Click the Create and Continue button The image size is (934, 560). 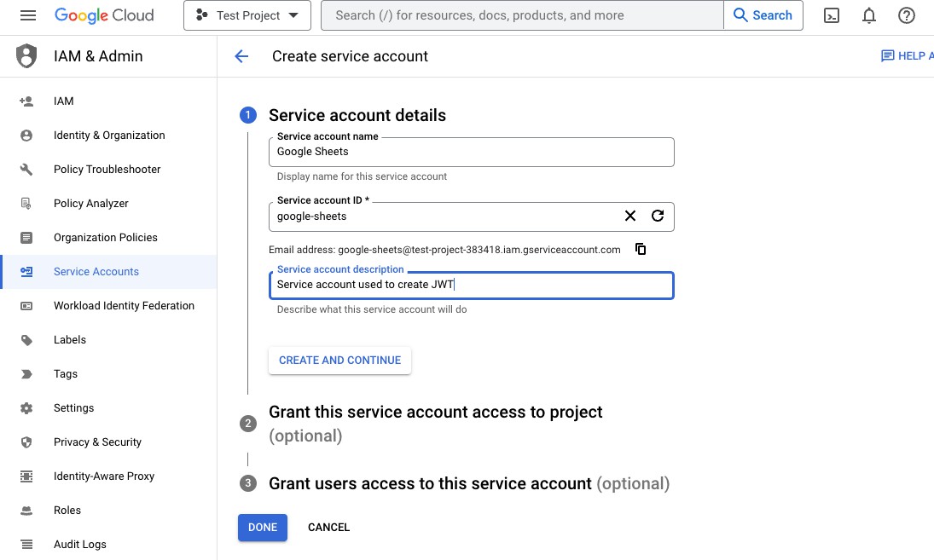[339, 361]
